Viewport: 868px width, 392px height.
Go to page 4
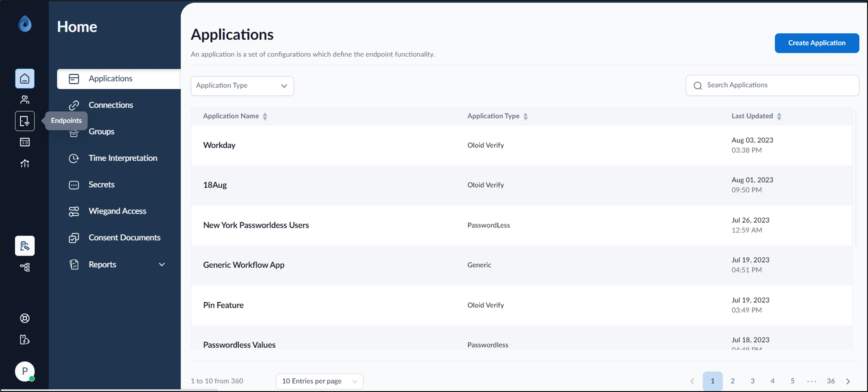pyautogui.click(x=772, y=381)
